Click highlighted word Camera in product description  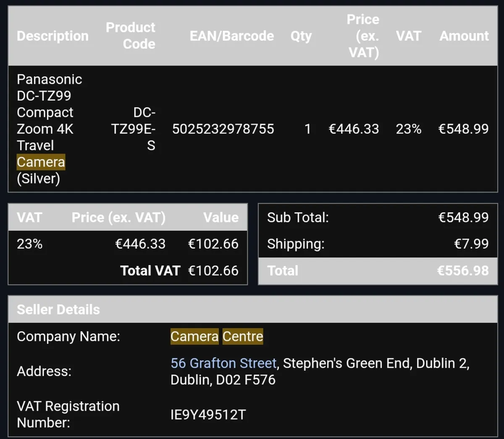(x=41, y=162)
